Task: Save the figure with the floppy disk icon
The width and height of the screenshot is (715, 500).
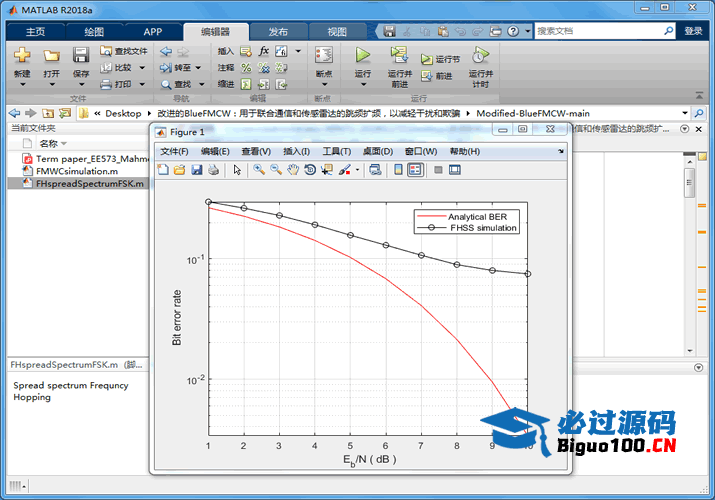Action: pyautogui.click(x=197, y=170)
